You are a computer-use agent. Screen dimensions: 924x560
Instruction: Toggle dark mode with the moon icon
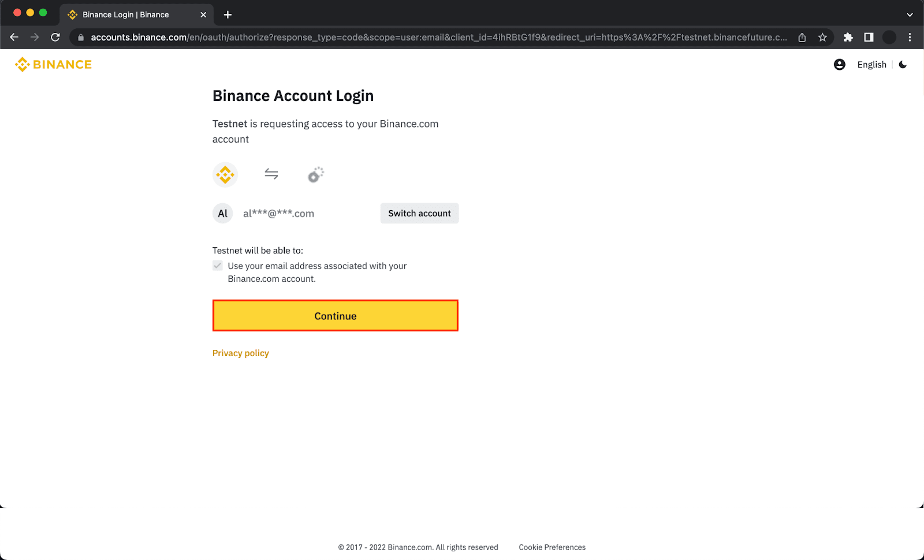click(x=903, y=65)
